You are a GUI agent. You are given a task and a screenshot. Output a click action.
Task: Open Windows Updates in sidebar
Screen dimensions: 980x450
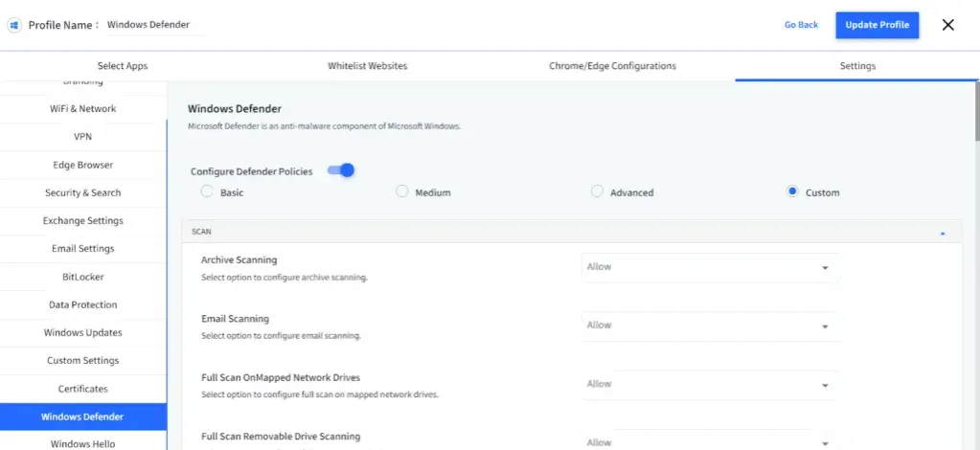pos(83,332)
